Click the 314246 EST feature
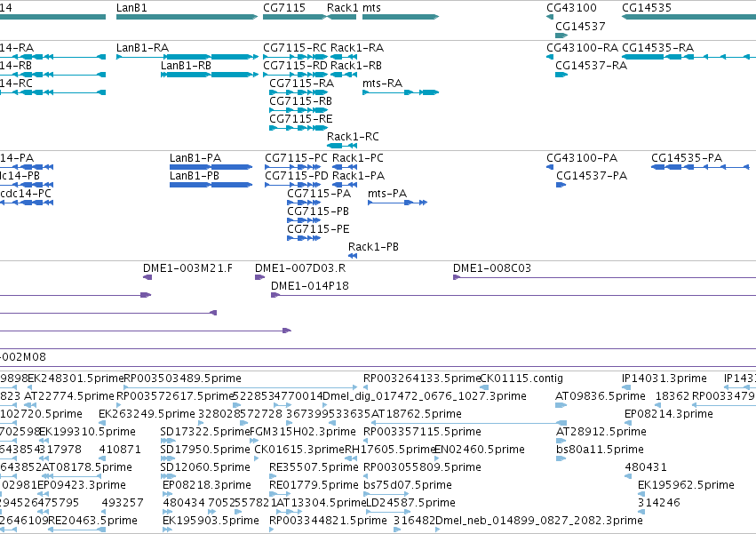 642,512
